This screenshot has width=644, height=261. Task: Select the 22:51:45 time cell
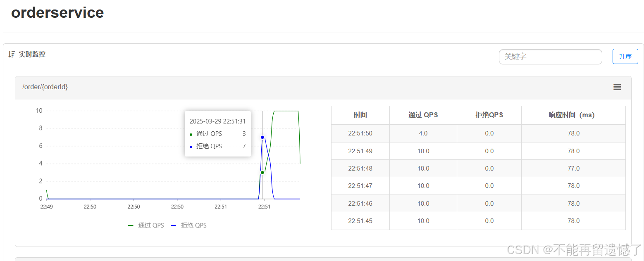click(360, 221)
